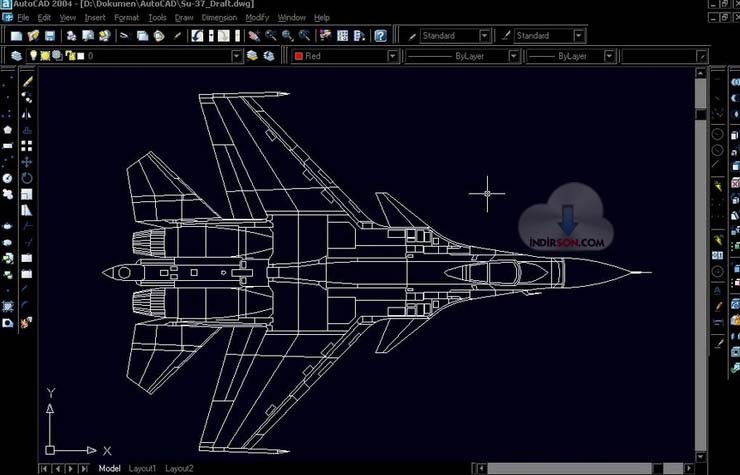Select the Mirror tool
This screenshot has height=475, width=740.
click(x=27, y=114)
